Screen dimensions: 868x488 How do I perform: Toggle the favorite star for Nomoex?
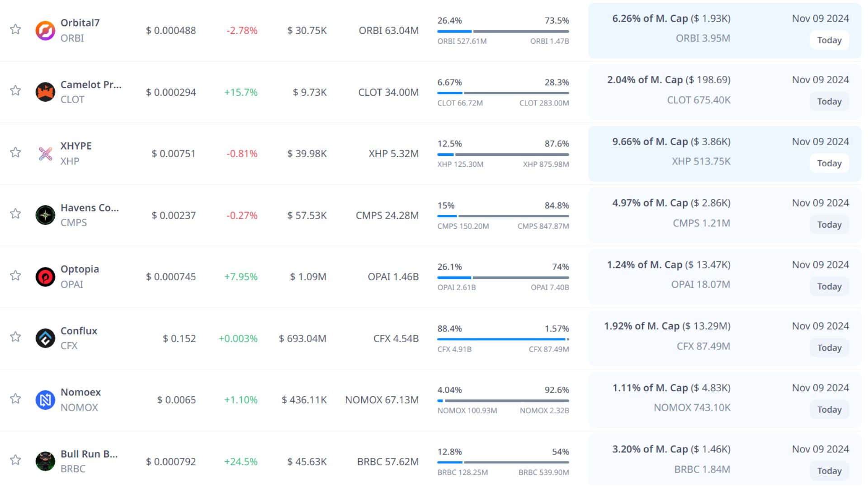pyautogui.click(x=15, y=399)
